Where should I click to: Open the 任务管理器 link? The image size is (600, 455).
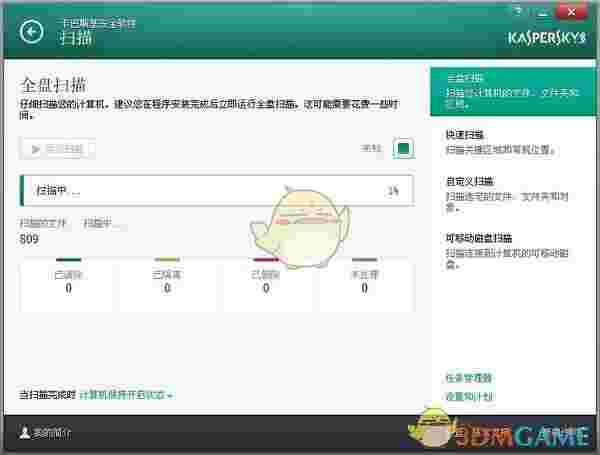469,378
